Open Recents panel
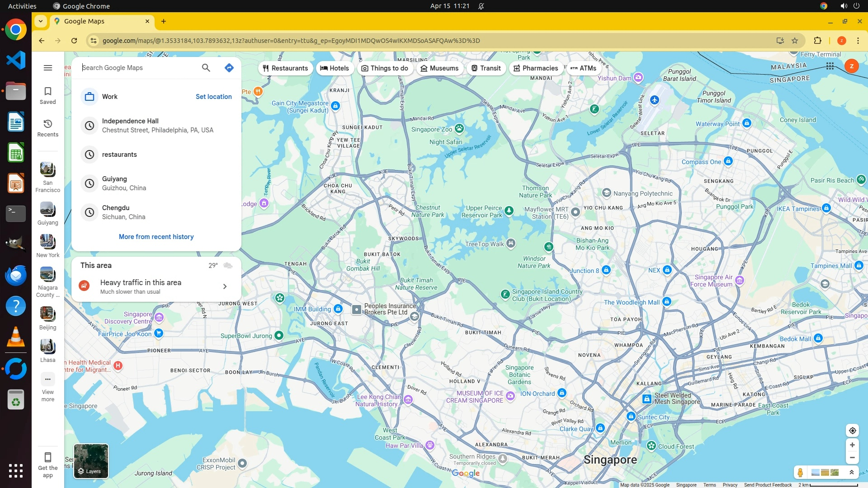The width and height of the screenshot is (868, 488). [48, 128]
